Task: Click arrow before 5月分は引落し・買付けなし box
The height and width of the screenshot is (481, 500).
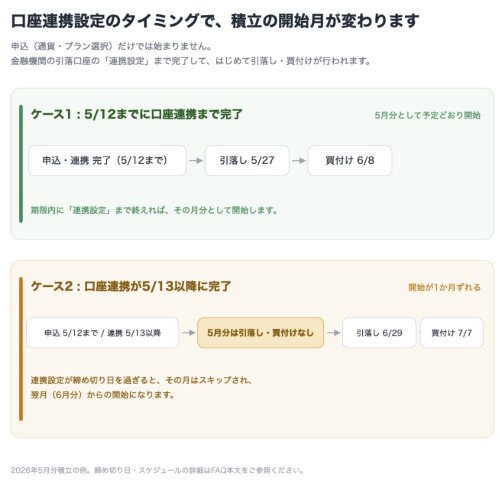Action: coord(188,333)
